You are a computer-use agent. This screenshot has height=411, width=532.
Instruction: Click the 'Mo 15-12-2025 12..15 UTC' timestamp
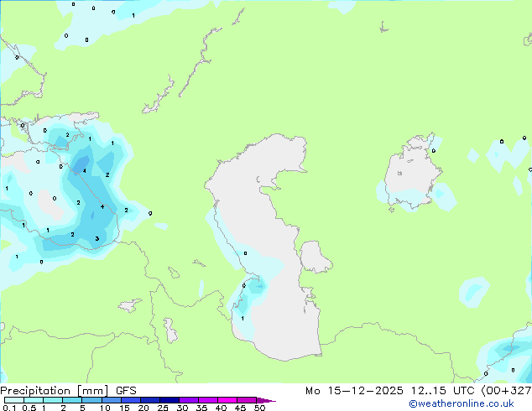(389, 391)
